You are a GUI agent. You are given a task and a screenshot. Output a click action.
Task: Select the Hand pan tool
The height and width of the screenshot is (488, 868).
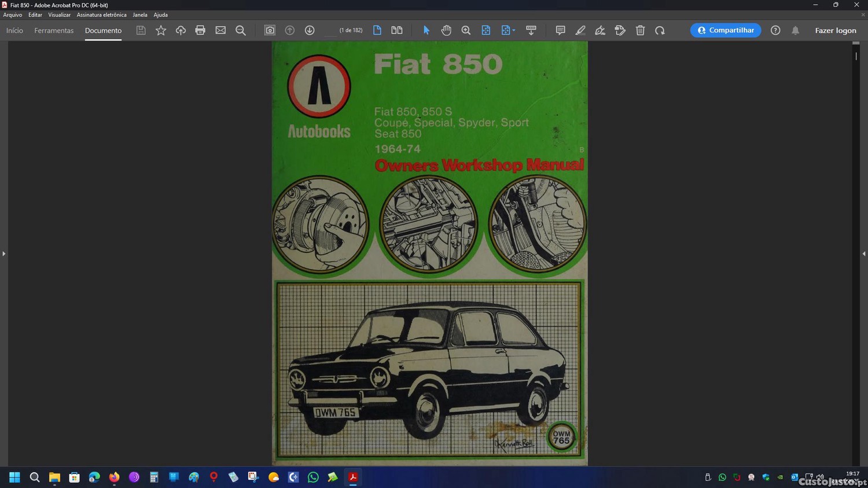[x=446, y=31]
